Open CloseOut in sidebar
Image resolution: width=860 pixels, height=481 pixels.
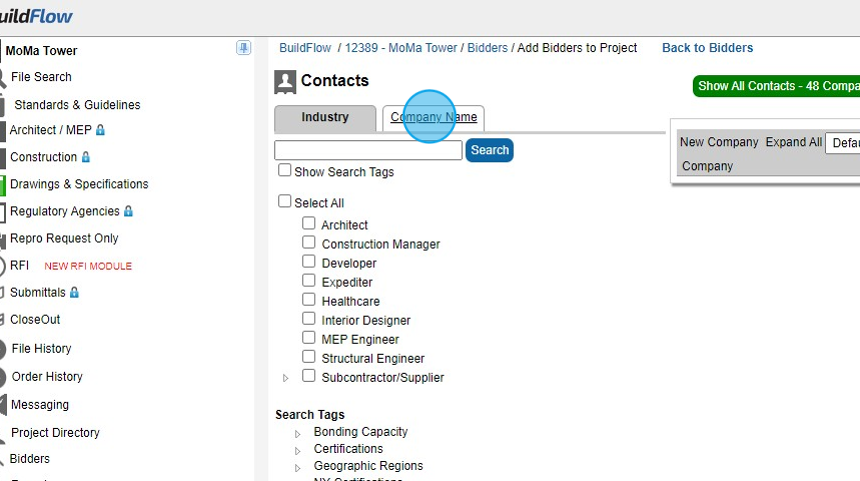point(35,319)
